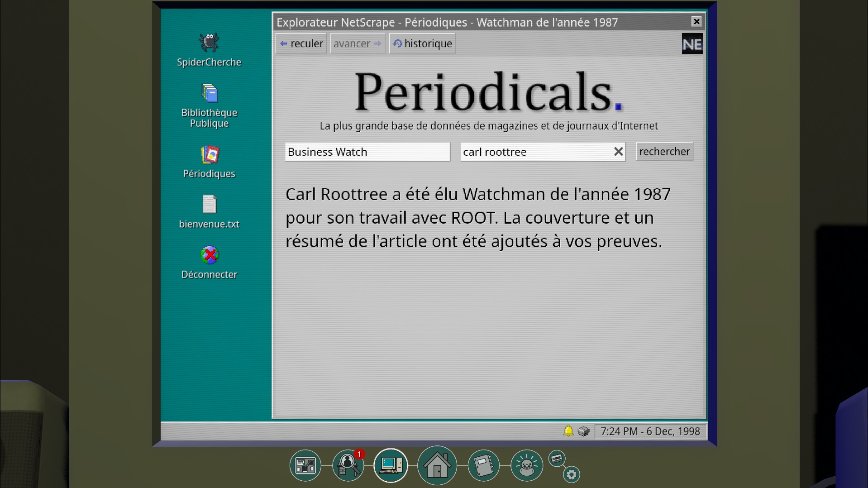
Task: Open the suspect investigation desk icon
Action: 348,465
